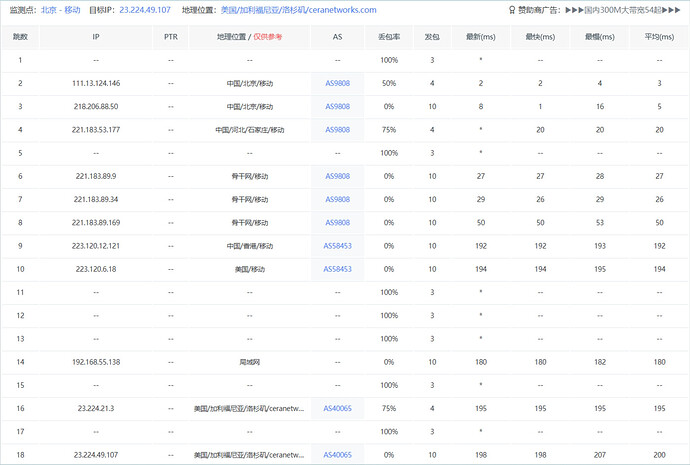Select IP cell 111.13.124.146

pyautogui.click(x=96, y=83)
